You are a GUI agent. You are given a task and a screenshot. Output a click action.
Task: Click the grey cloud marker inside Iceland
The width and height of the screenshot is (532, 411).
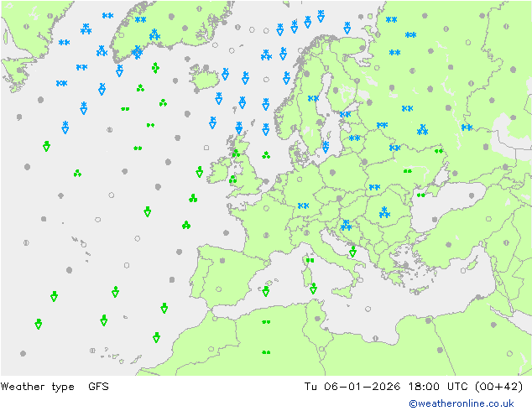click(206, 68)
